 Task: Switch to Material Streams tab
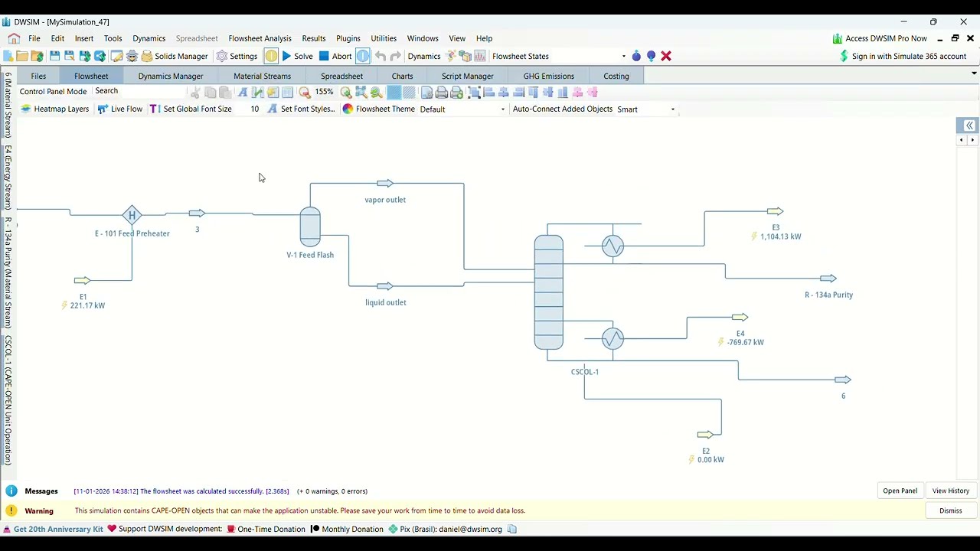click(262, 76)
